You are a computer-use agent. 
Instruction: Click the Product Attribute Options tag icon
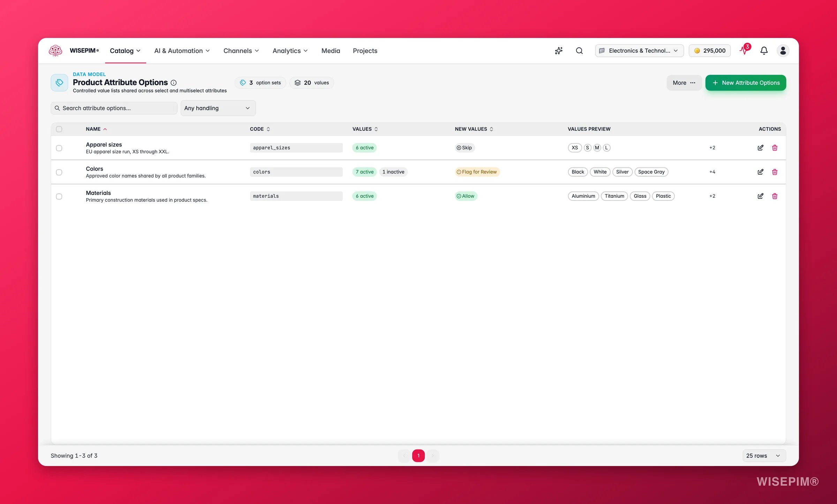coord(59,83)
